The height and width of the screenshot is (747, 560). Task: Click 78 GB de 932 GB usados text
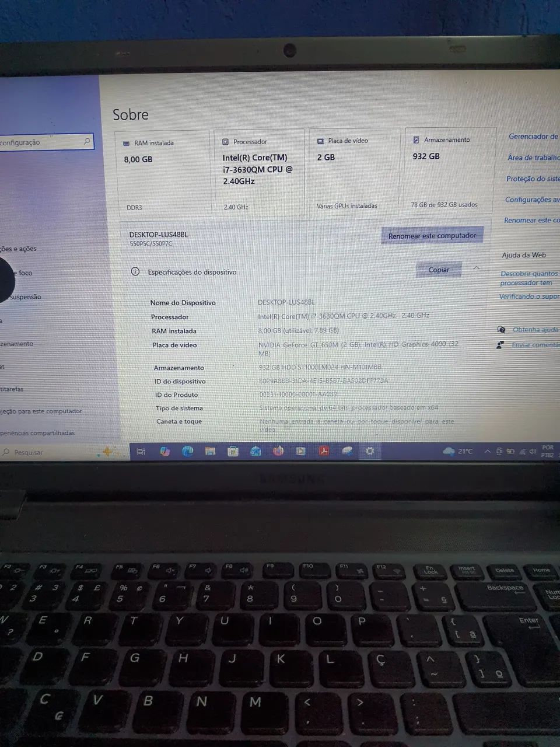click(x=444, y=205)
